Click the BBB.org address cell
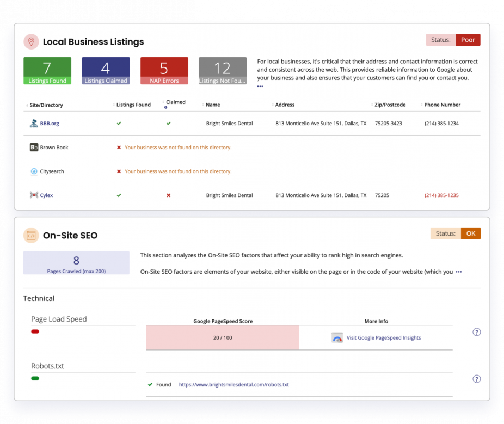This screenshot has width=504, height=424. pyautogui.click(x=321, y=124)
